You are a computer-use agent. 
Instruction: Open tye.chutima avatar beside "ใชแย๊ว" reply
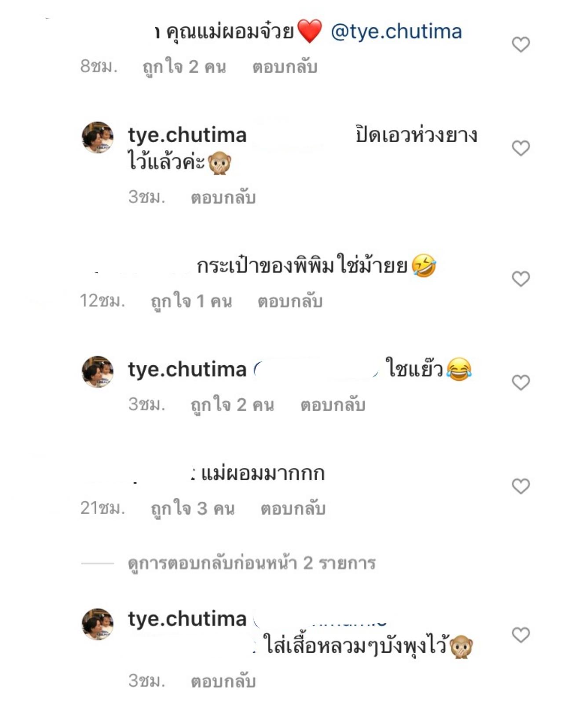[x=98, y=371]
